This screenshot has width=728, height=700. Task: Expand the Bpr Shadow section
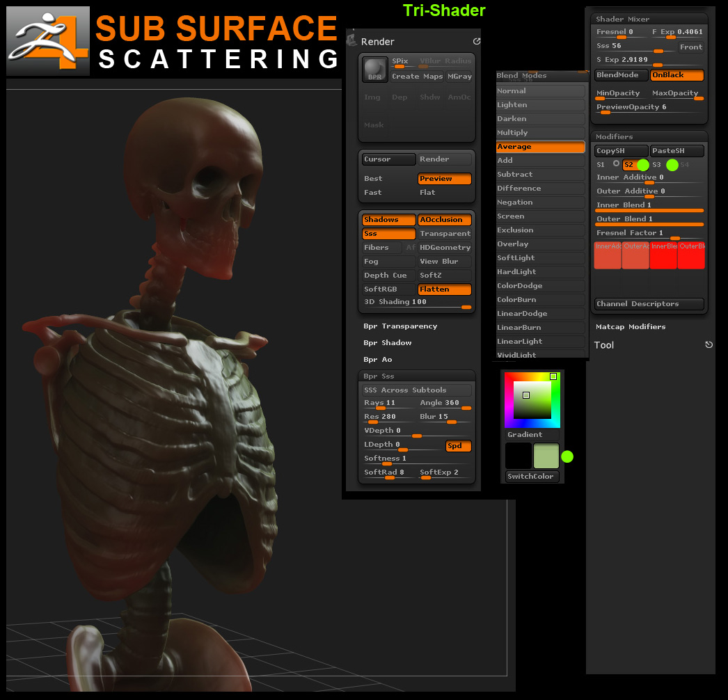coord(387,342)
